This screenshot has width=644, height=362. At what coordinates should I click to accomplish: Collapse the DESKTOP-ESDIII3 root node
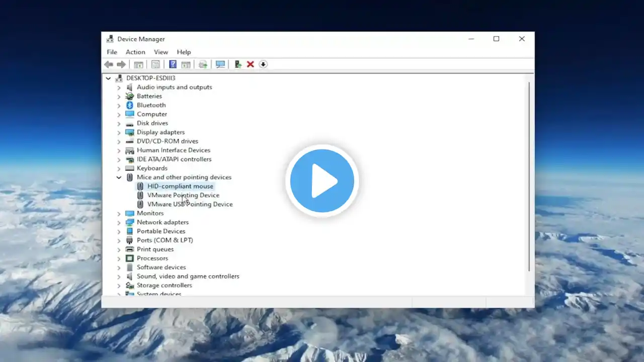pos(108,78)
